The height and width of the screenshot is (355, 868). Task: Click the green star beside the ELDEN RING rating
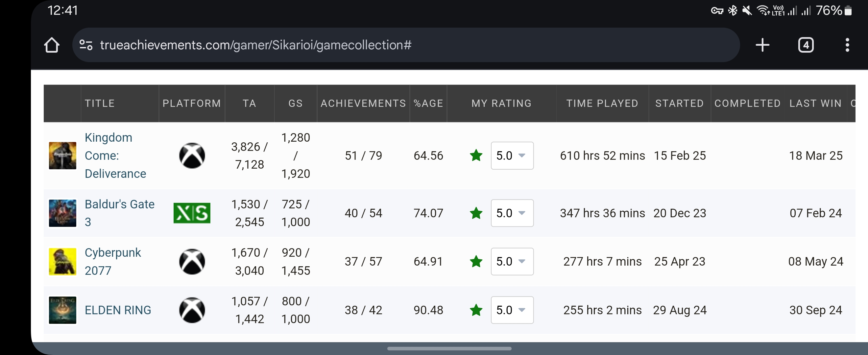point(476,310)
